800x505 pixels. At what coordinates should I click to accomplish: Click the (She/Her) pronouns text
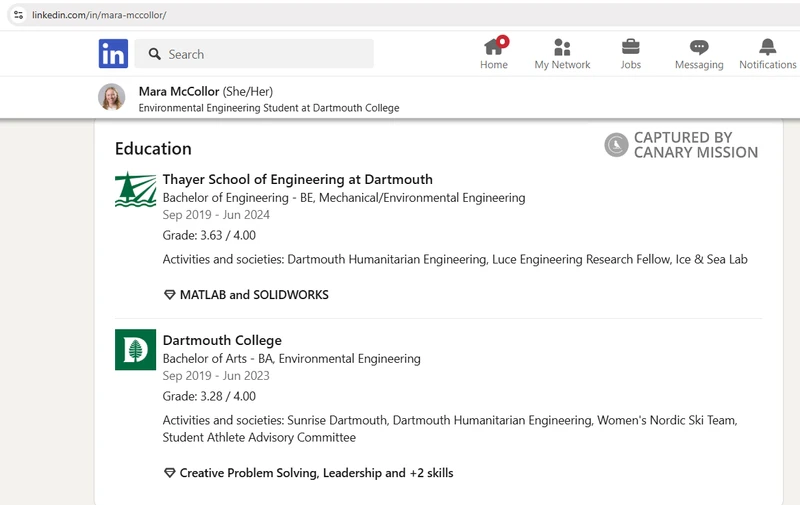point(248,91)
